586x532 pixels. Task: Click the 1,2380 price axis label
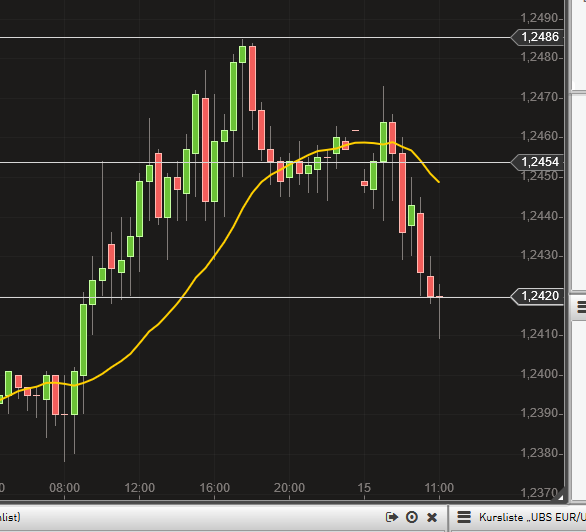coord(539,453)
